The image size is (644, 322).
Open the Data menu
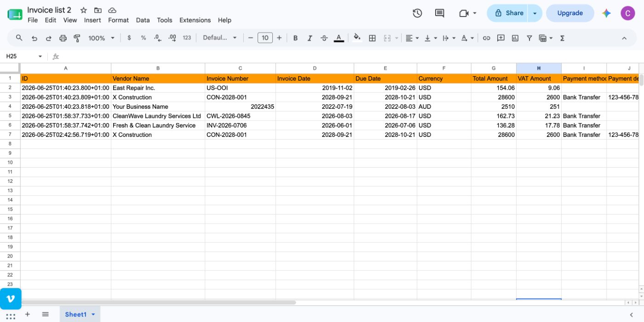click(x=143, y=20)
